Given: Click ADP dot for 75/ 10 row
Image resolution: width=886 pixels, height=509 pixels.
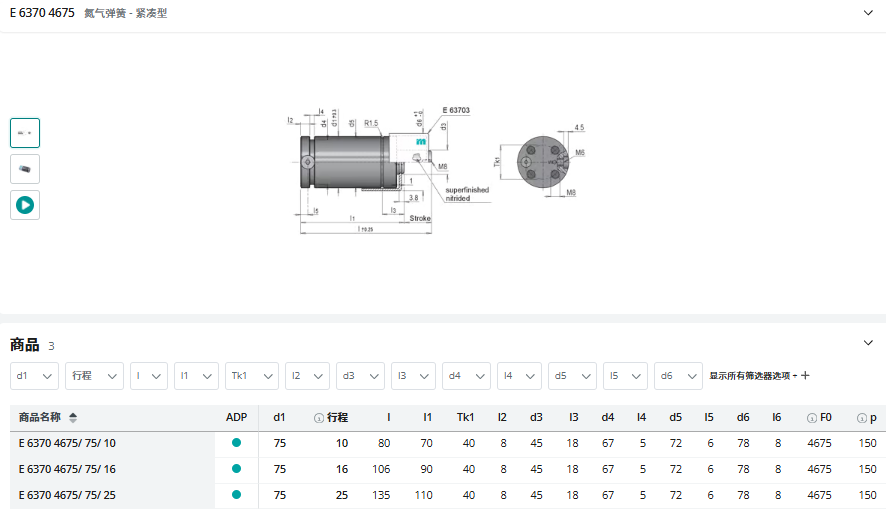Looking at the screenshot, I should (236, 443).
